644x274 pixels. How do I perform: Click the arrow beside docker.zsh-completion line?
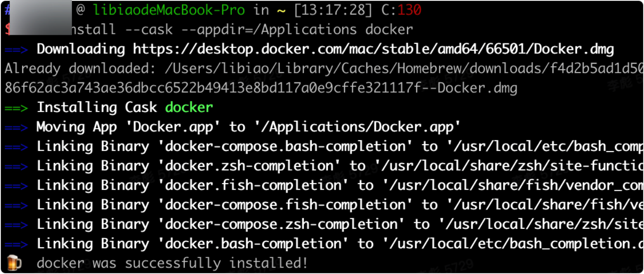(16, 166)
